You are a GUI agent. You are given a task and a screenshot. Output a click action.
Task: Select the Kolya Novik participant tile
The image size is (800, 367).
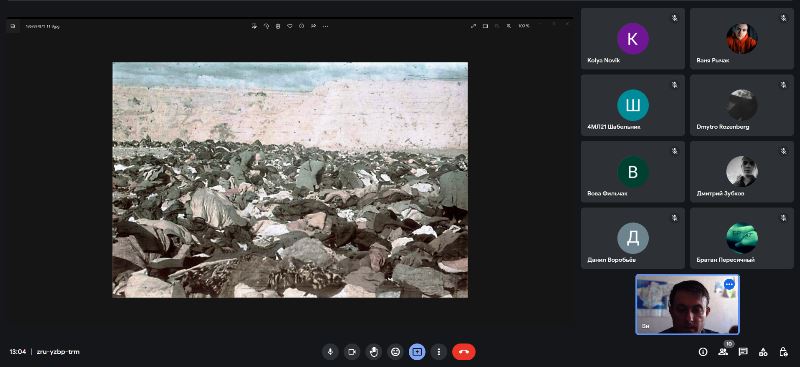click(633, 39)
